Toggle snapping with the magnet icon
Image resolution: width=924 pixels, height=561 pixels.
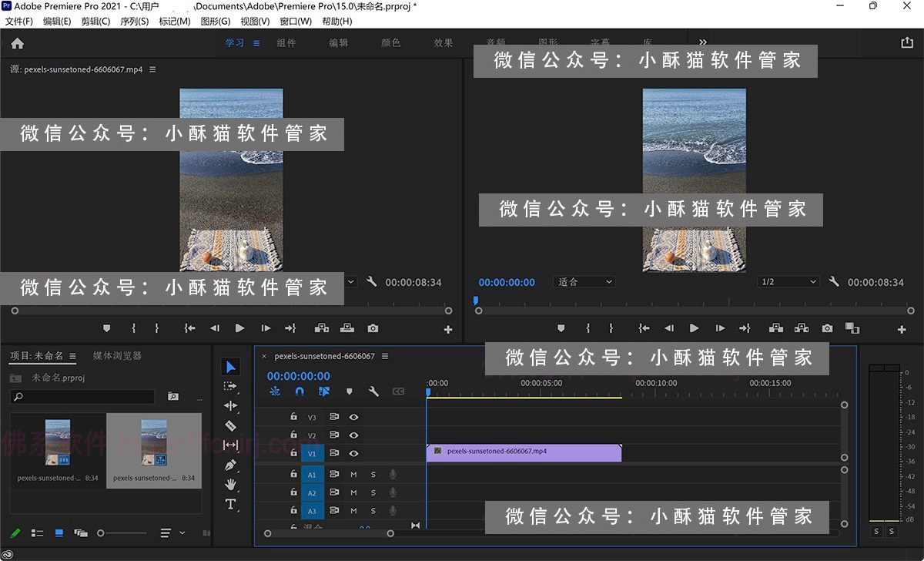(300, 391)
